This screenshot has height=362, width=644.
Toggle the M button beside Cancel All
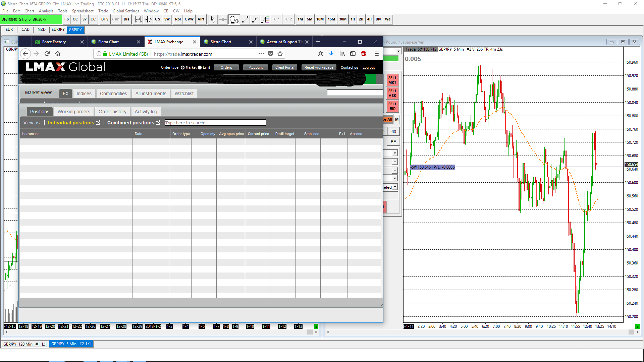point(396,119)
